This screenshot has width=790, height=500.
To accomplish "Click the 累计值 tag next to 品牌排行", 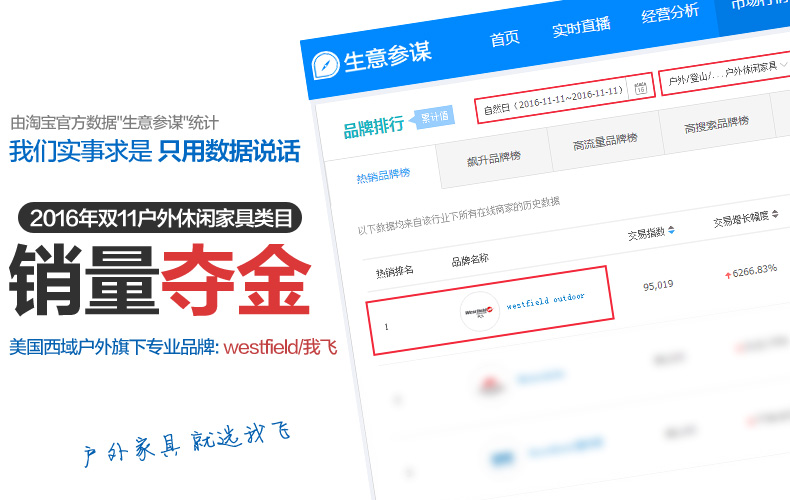I will 434,117.
